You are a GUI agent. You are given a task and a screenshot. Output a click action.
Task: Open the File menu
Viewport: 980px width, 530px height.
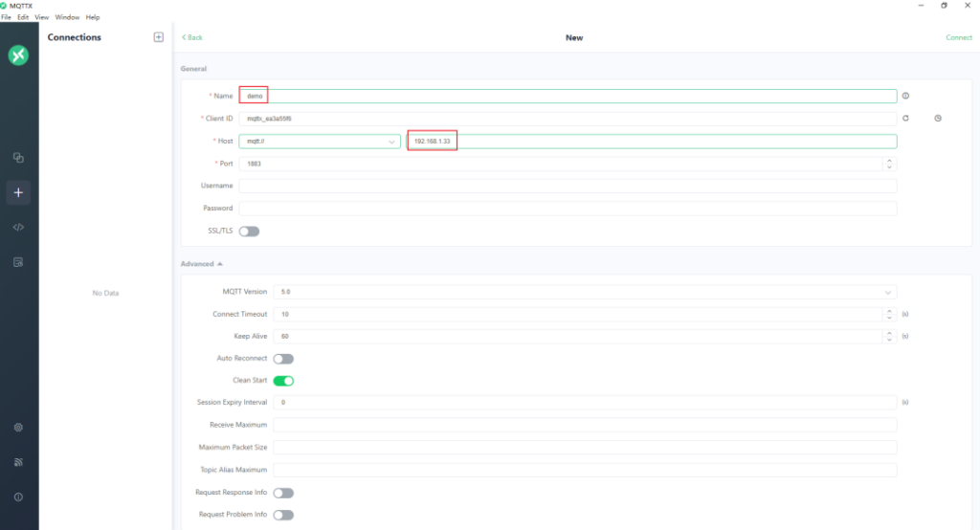click(7, 17)
